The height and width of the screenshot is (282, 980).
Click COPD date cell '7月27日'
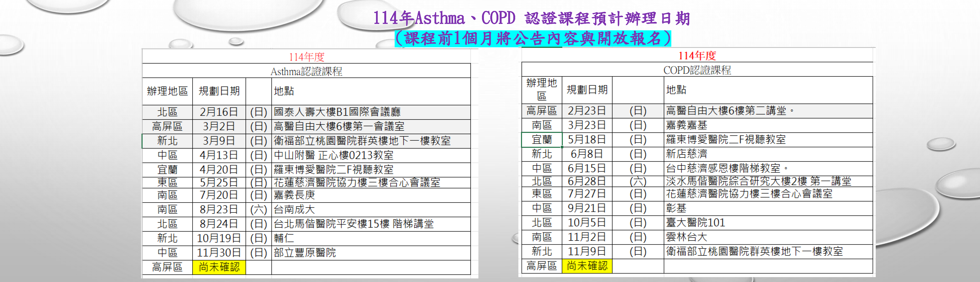click(x=587, y=194)
